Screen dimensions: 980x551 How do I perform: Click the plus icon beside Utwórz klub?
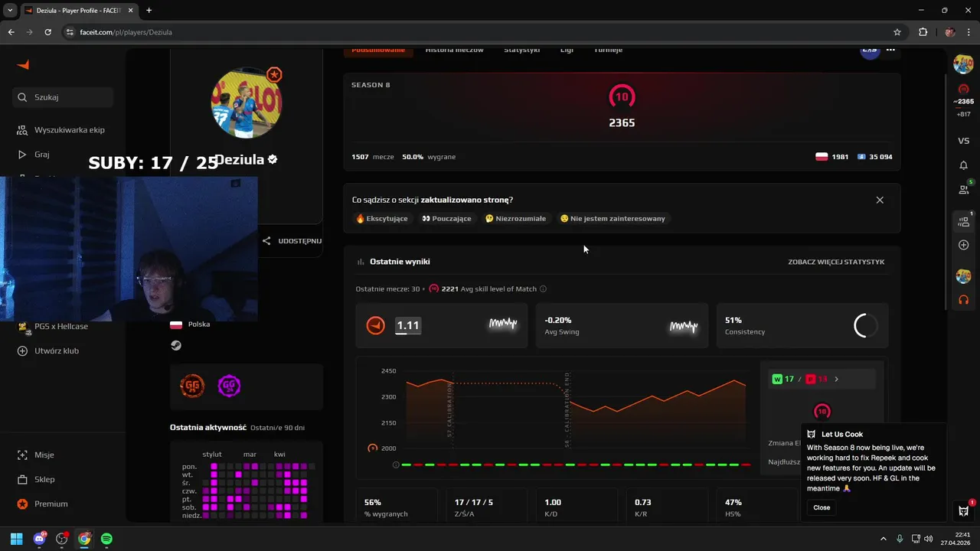(x=22, y=350)
